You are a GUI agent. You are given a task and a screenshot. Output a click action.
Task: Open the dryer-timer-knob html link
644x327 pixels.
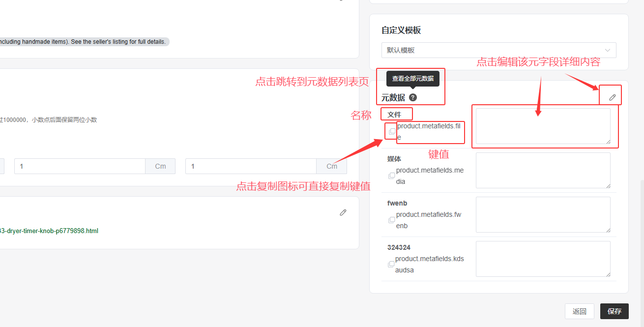pos(49,231)
